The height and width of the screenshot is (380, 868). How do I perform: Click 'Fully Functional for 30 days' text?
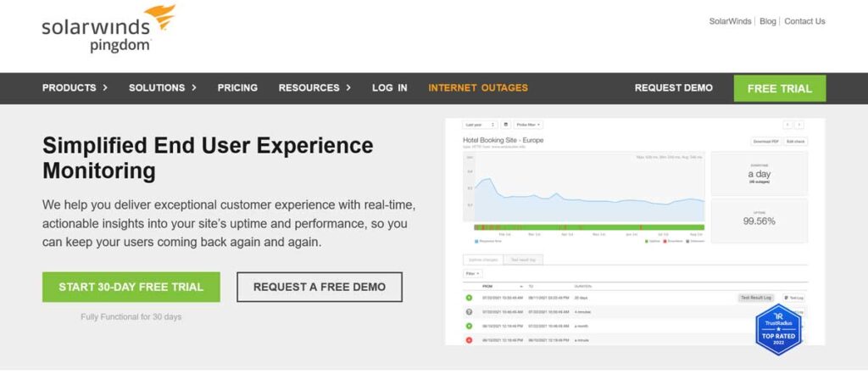click(x=131, y=317)
